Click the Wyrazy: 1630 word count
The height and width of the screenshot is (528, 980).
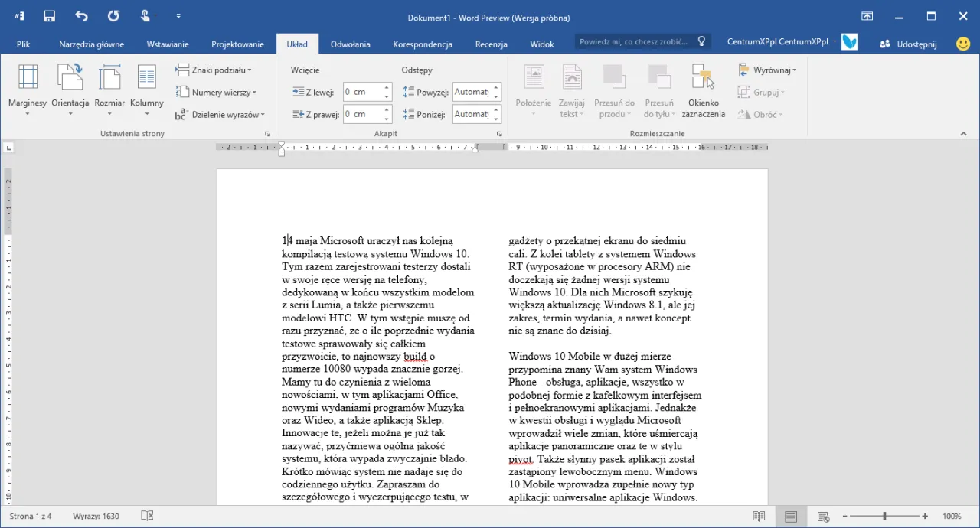pos(96,517)
